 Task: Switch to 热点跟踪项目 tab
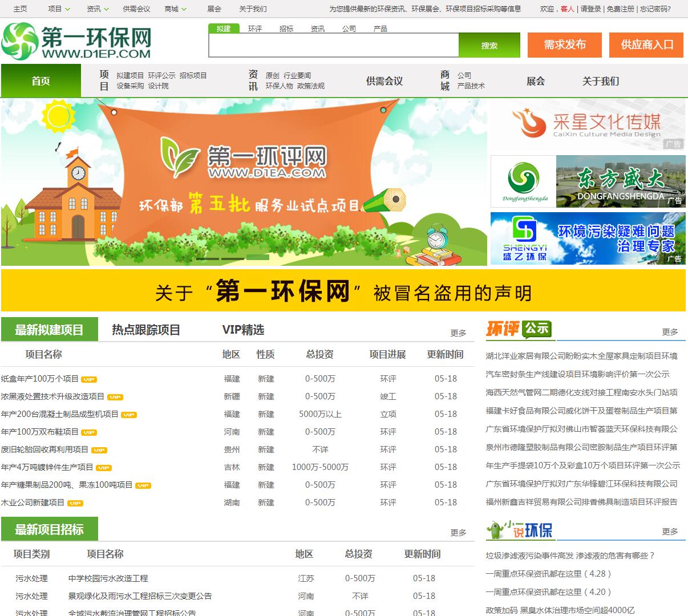pos(146,330)
